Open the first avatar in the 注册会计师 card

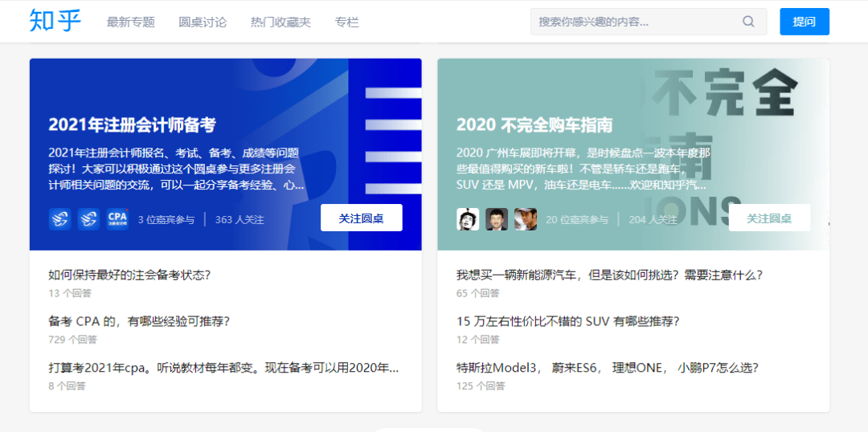[x=59, y=219]
